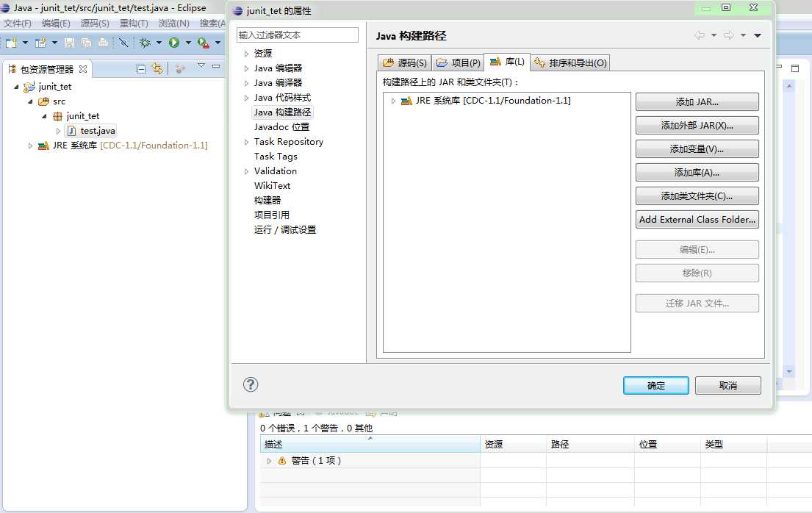This screenshot has width=812, height=513.
Task: Collapse the src folder node
Action: tap(31, 101)
